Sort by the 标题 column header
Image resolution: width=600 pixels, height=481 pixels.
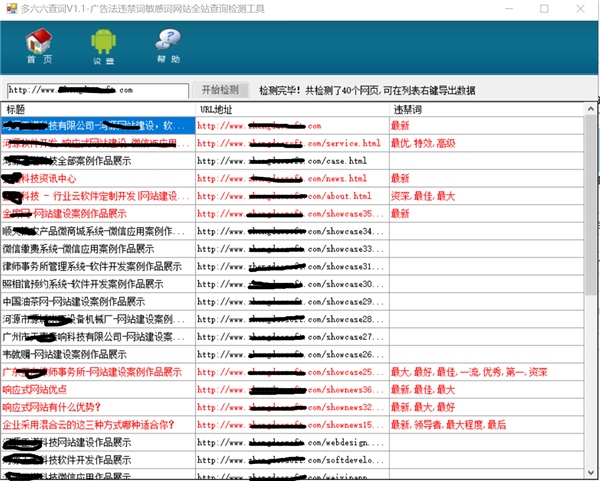click(x=100, y=109)
